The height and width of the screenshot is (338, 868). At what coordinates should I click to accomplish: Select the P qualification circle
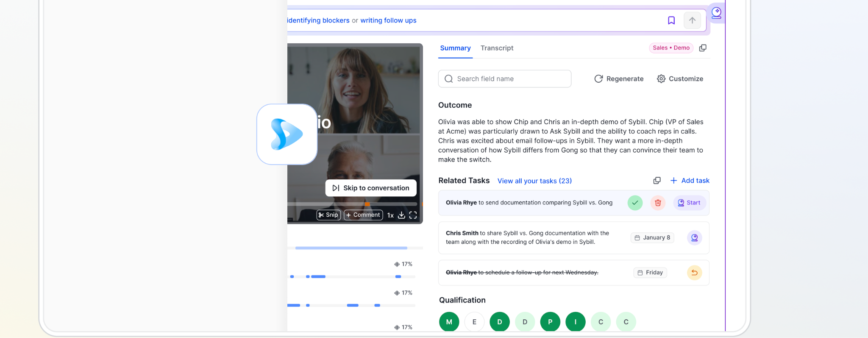pyautogui.click(x=550, y=322)
